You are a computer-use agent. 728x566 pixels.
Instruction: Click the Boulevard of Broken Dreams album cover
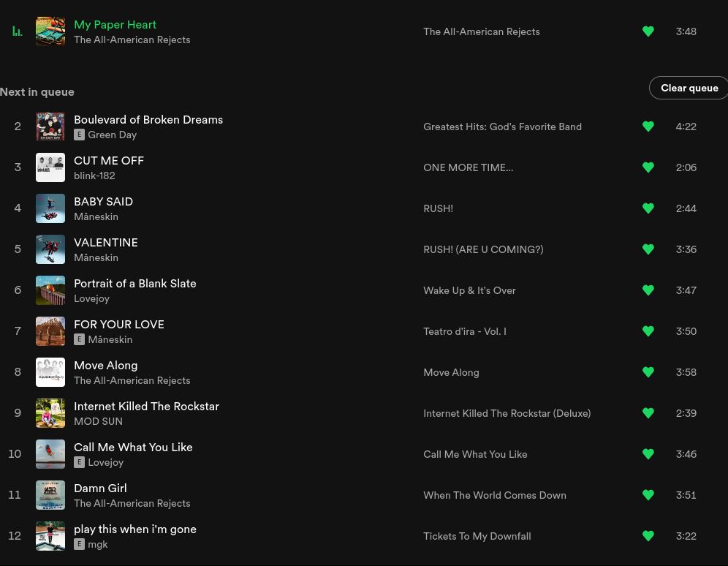(50, 127)
